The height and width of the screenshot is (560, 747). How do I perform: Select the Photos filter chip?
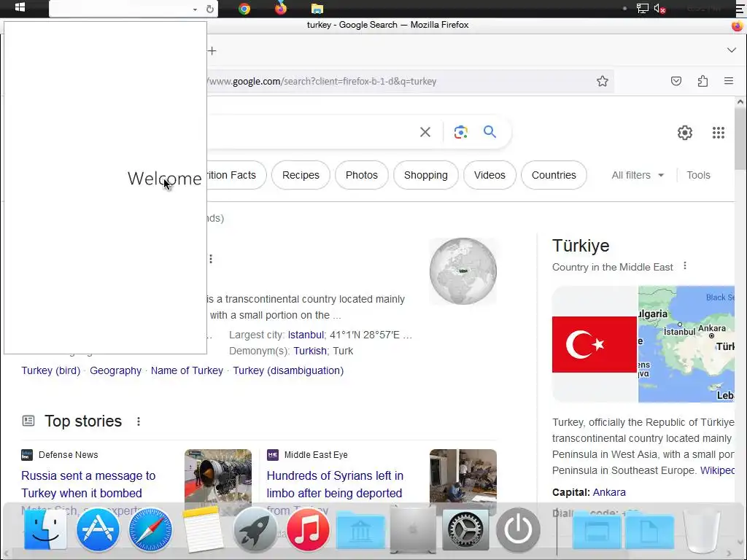click(x=362, y=175)
